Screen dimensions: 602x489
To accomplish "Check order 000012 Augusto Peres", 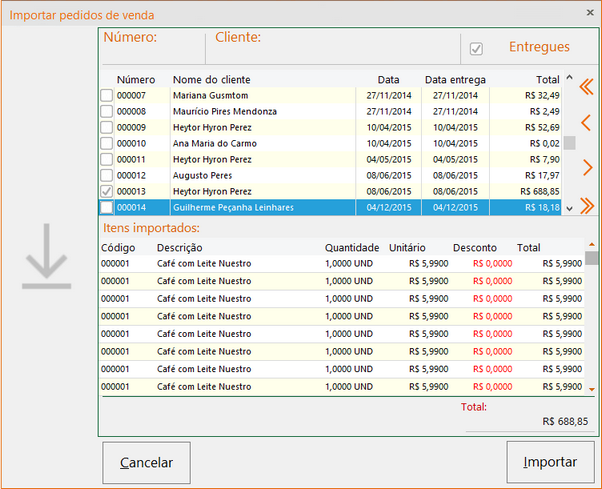I will click(106, 175).
